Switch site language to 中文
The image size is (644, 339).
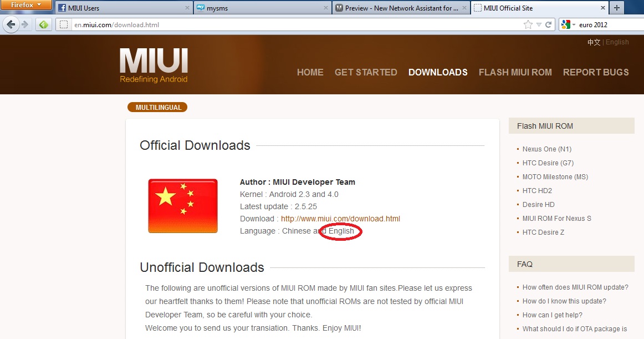(594, 42)
